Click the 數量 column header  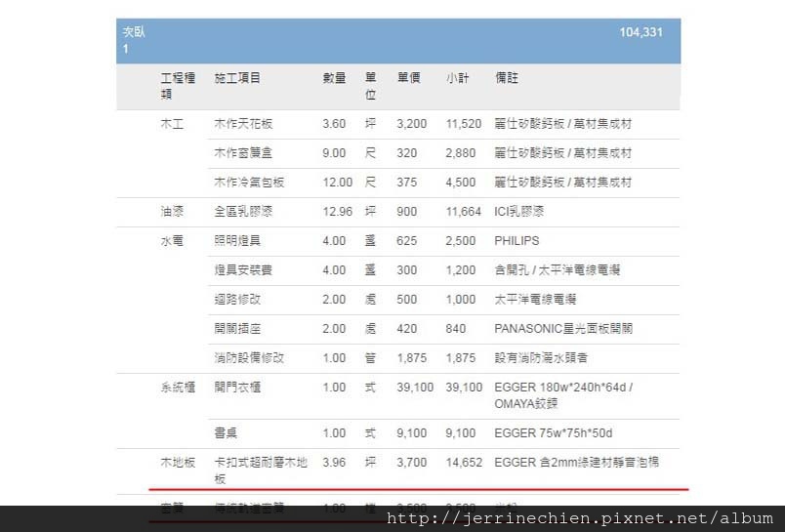[x=334, y=77]
